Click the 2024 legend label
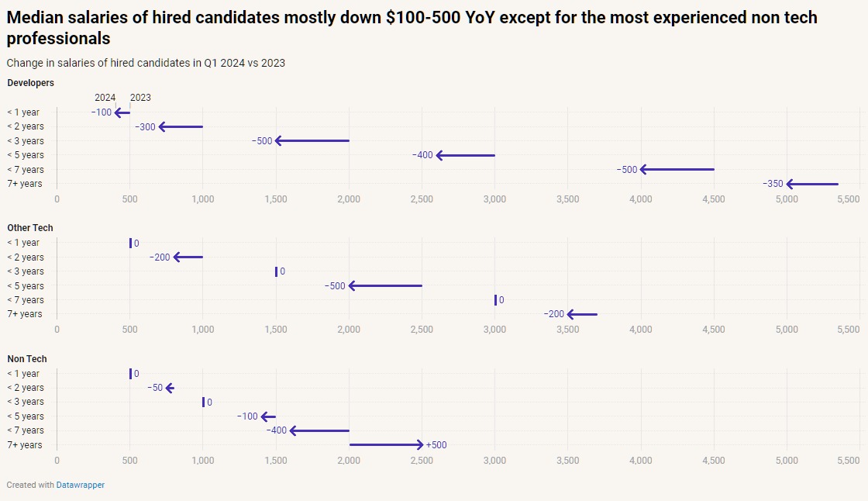Screen dimensions: 868x501 (105, 98)
